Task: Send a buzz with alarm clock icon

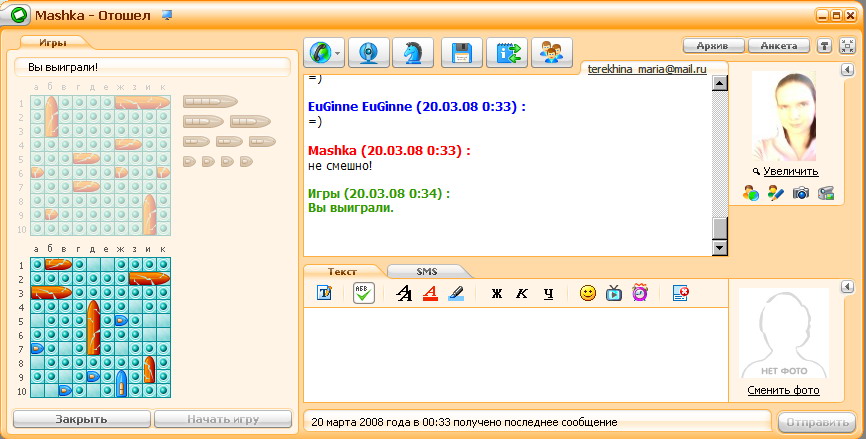Action: (640, 293)
